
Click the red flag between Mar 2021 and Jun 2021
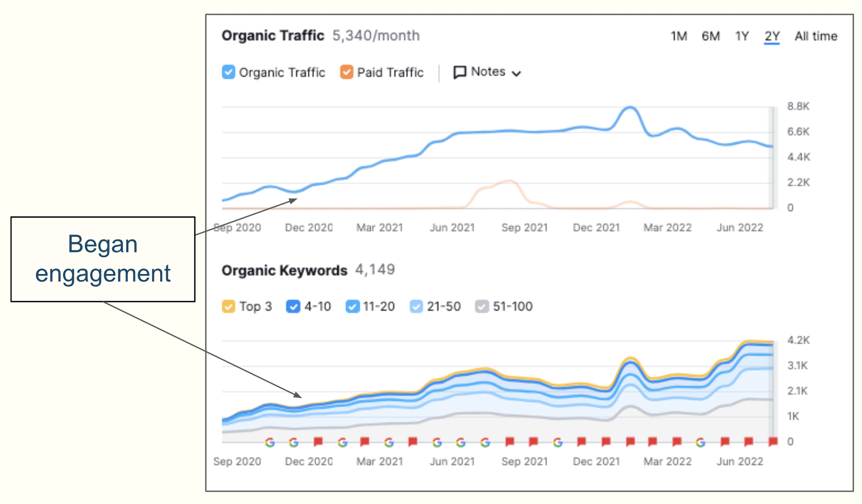(413, 442)
